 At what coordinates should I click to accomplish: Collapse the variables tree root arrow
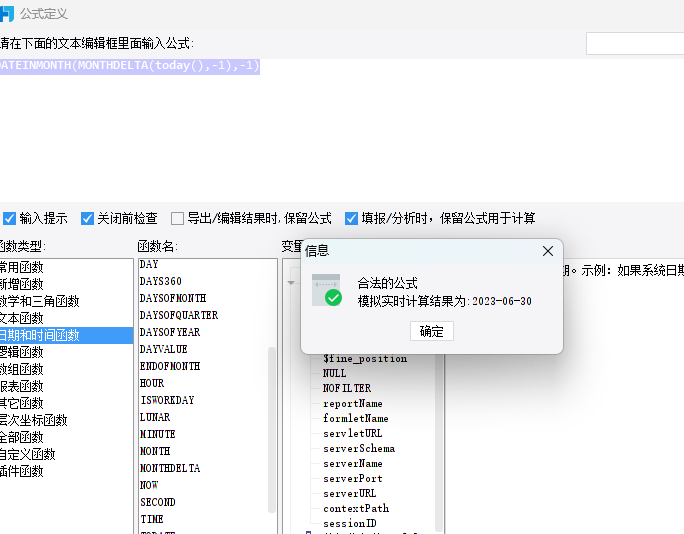click(x=291, y=283)
